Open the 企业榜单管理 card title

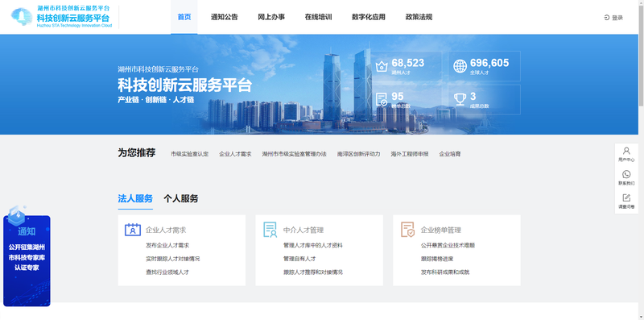pyautogui.click(x=440, y=231)
